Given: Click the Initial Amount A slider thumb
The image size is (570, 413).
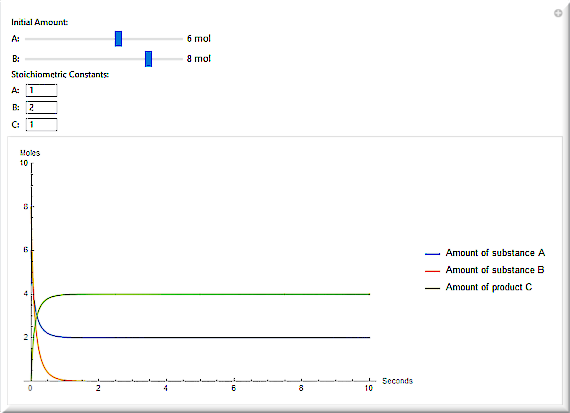Looking at the screenshot, I should [118, 39].
